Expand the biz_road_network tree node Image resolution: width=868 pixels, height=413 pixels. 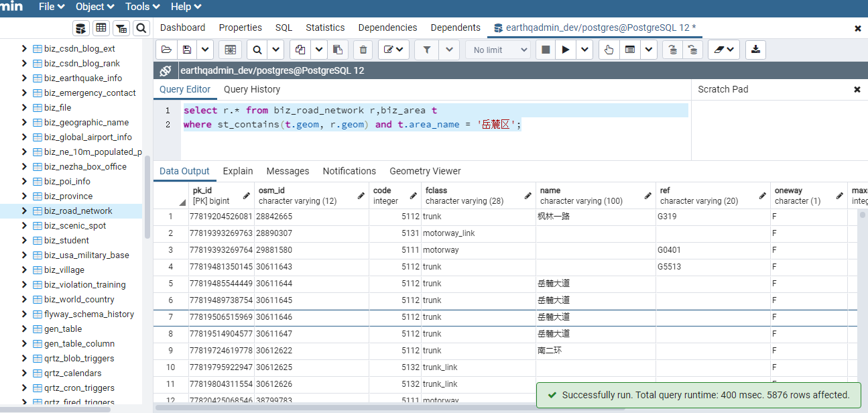pyautogui.click(x=24, y=211)
